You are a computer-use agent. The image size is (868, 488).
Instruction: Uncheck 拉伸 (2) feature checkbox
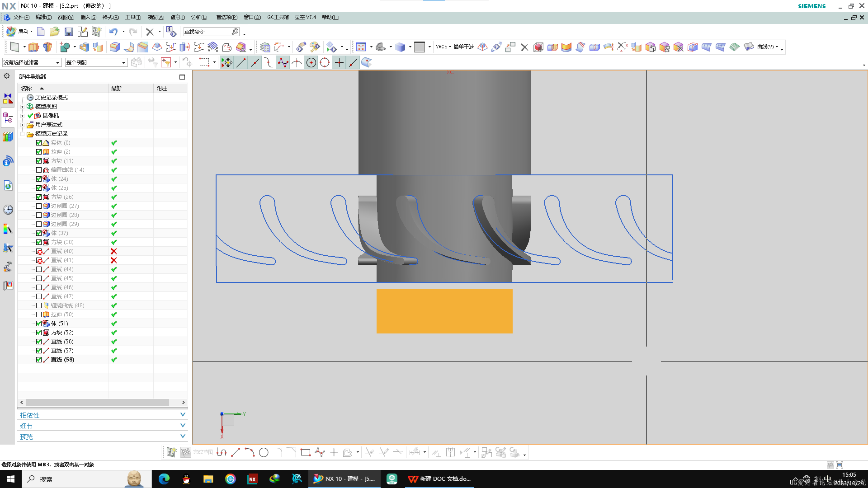(x=39, y=152)
